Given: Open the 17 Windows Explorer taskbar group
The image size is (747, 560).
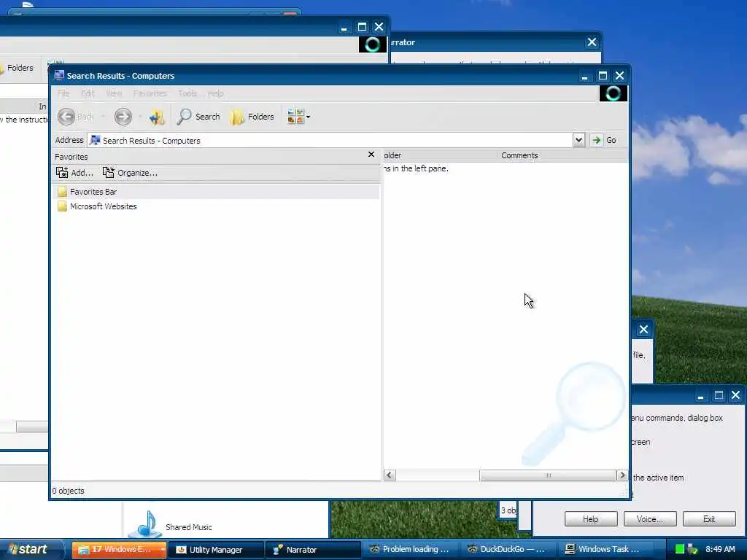Looking at the screenshot, I should 119,550.
